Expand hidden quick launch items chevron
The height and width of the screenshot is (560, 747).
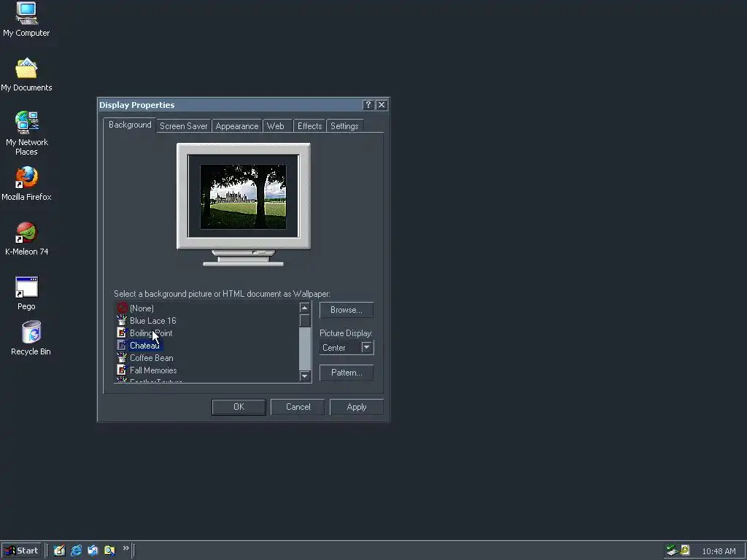point(125,548)
